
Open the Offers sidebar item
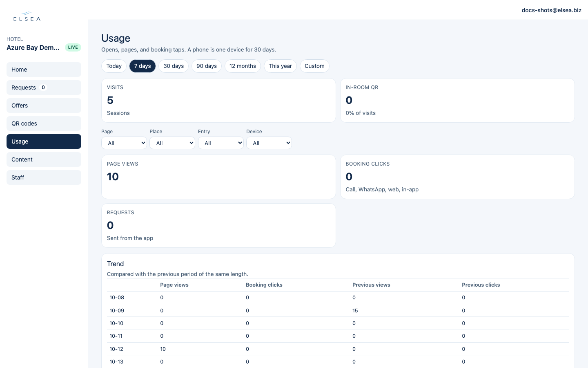[44, 105]
